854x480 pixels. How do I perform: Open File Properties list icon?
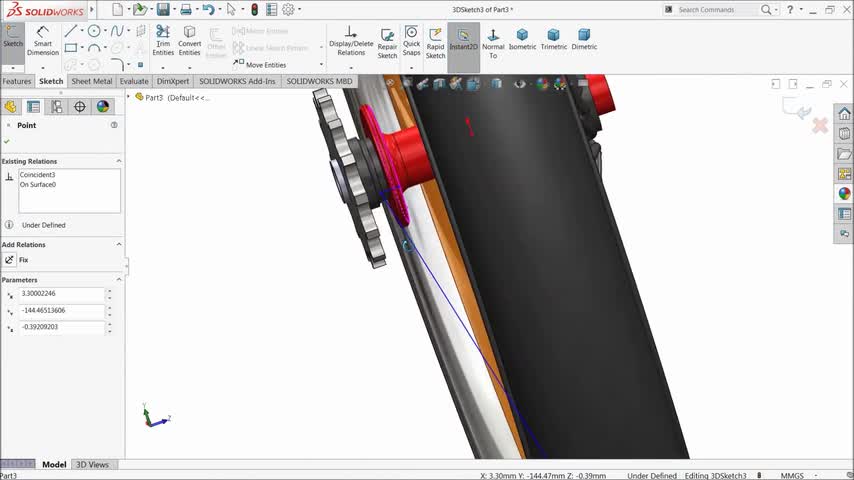(x=271, y=9)
